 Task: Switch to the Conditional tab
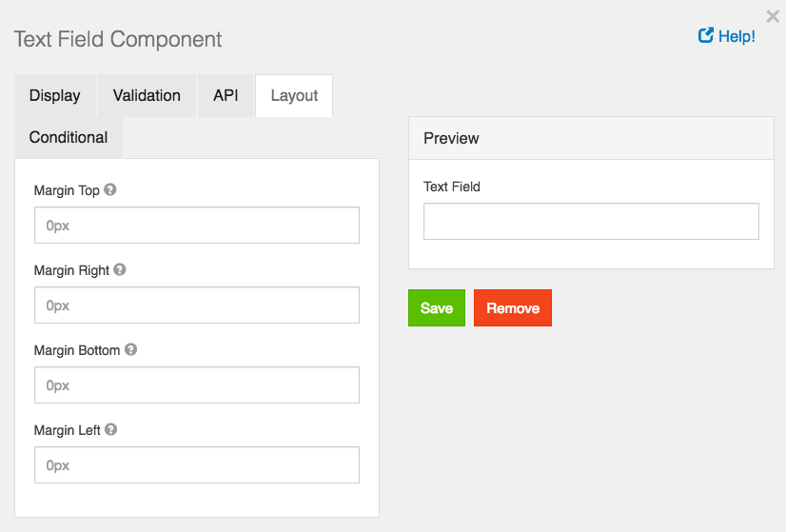[x=69, y=137]
